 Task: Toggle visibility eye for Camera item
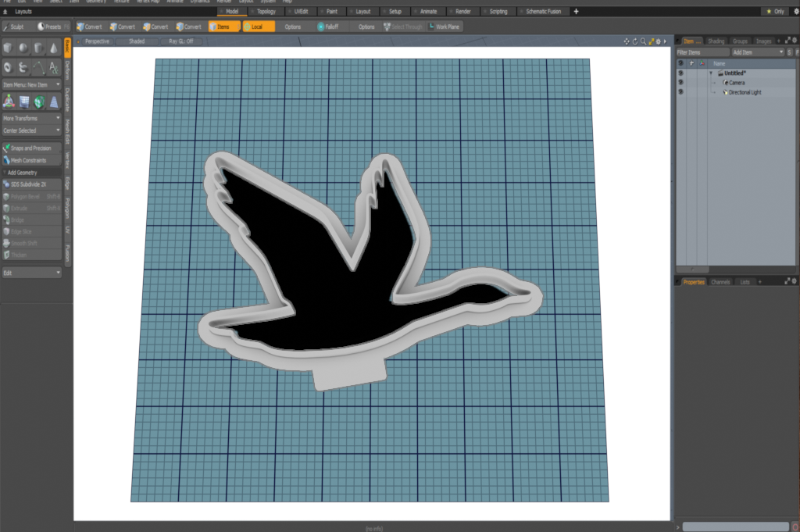pos(680,82)
